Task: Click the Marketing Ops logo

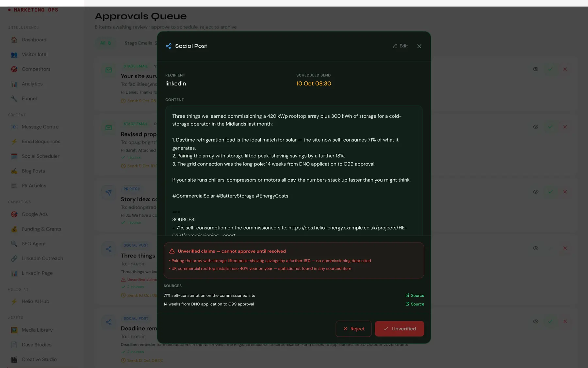Action: (33, 10)
